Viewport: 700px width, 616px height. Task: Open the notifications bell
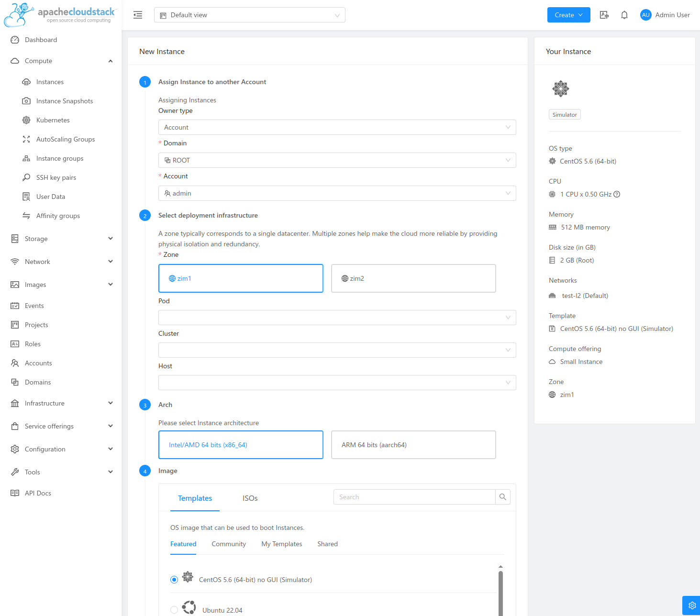624,15
